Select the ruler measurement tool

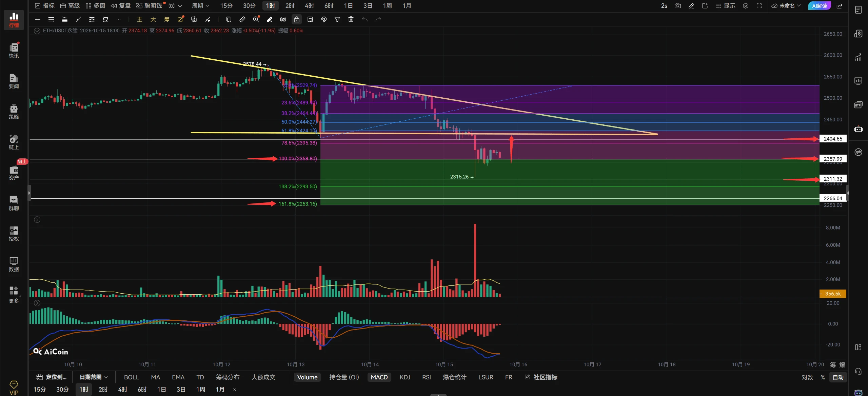coord(242,19)
